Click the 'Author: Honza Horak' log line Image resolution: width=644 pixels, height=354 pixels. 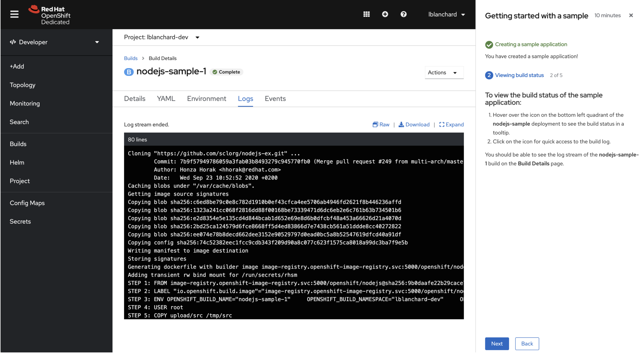pos(217,170)
